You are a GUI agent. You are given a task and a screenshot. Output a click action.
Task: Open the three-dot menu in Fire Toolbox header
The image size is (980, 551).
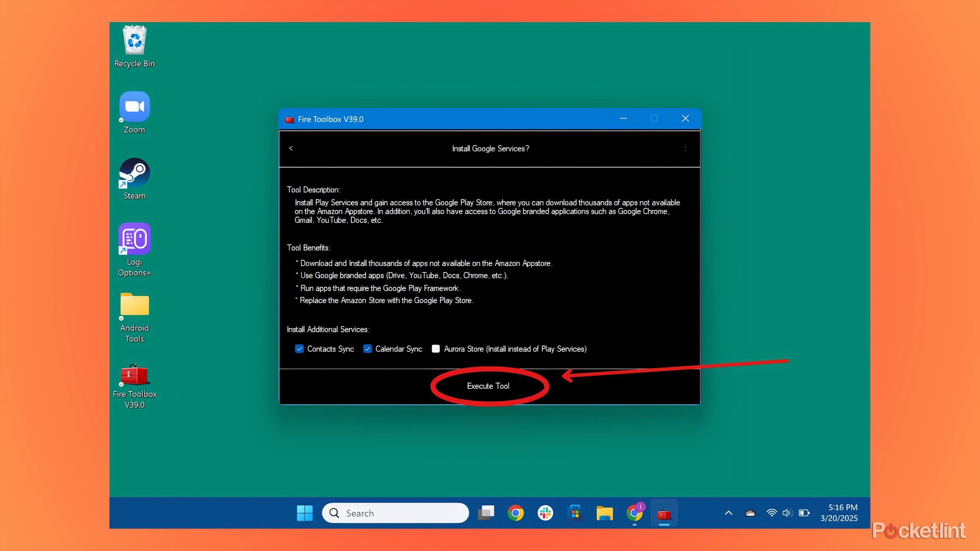(x=685, y=148)
